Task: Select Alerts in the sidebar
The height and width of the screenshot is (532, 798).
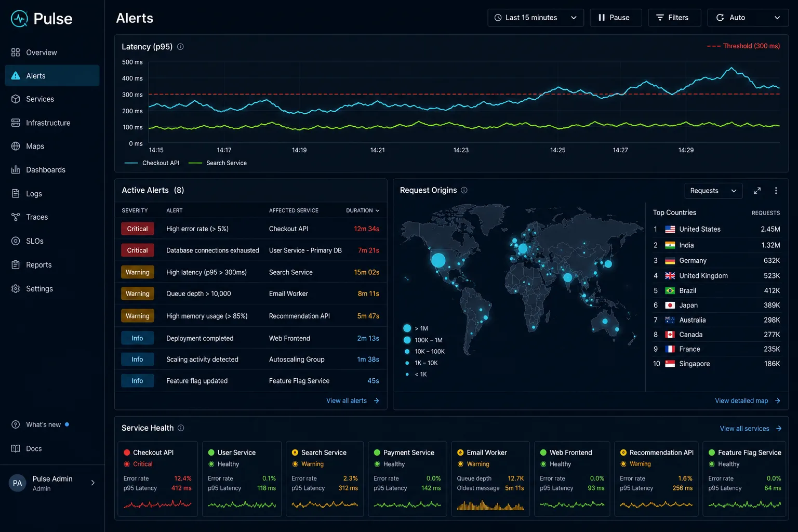Action: coord(52,76)
